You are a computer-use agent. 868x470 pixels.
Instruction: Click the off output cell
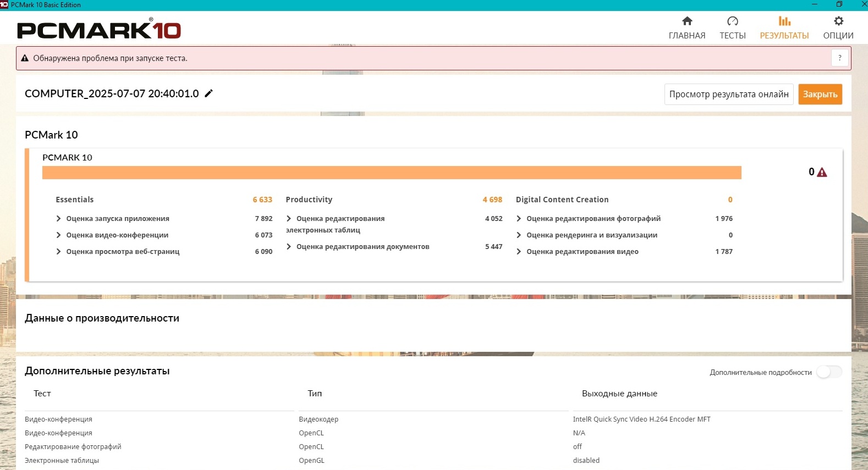(577, 447)
